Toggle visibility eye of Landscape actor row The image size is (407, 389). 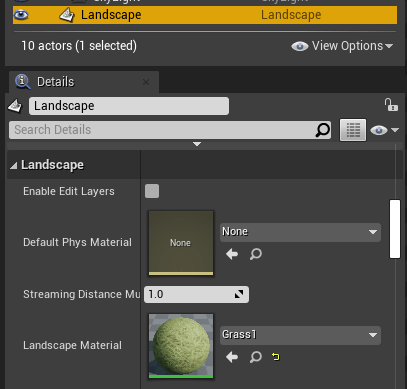click(x=21, y=15)
